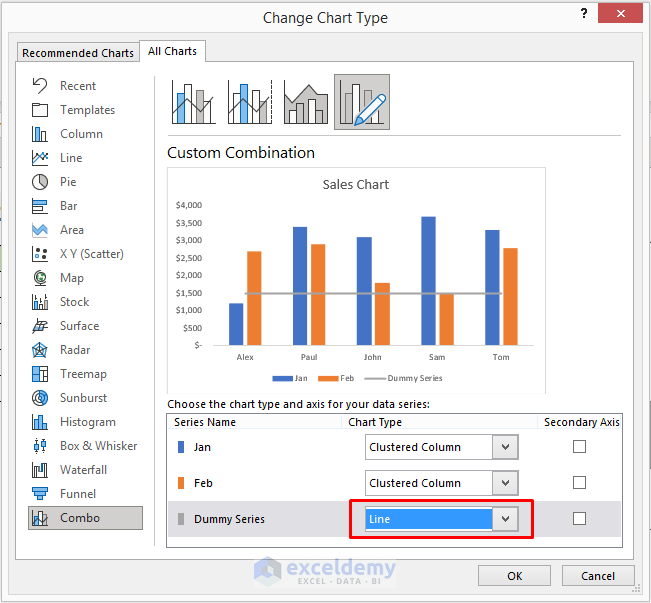Click the Alex axis label in preview

pyautogui.click(x=245, y=357)
